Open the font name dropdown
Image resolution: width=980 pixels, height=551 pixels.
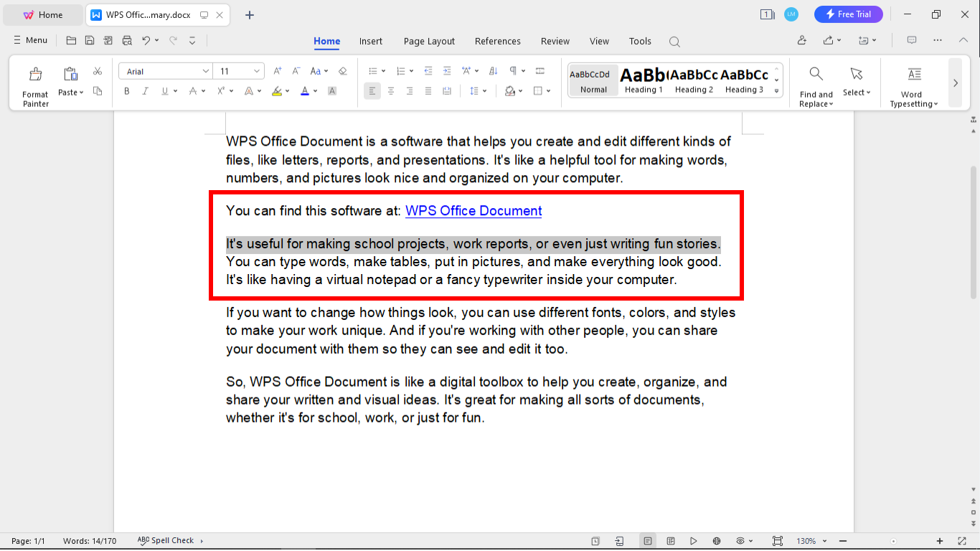coord(206,70)
